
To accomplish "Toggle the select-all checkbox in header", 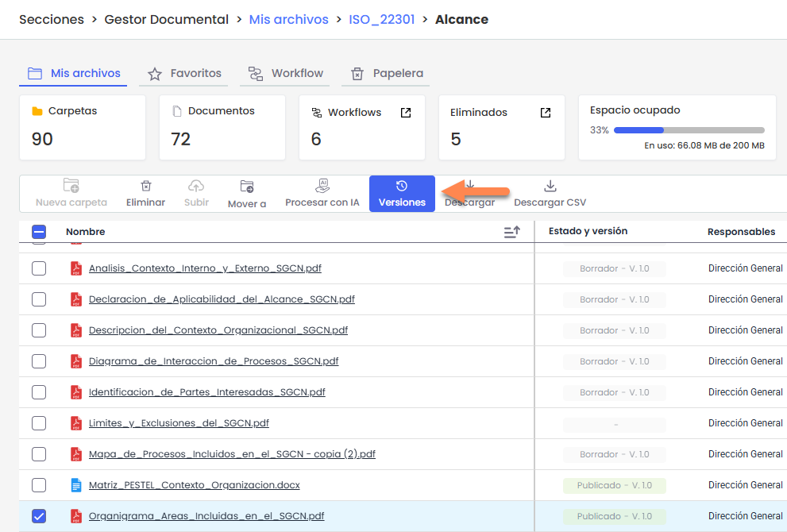I will [39, 232].
